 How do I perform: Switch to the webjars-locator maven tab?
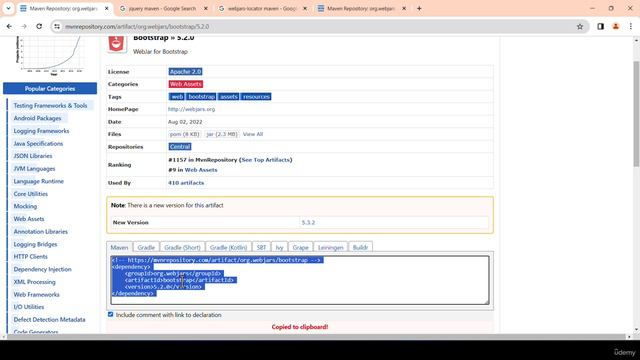coord(262,8)
